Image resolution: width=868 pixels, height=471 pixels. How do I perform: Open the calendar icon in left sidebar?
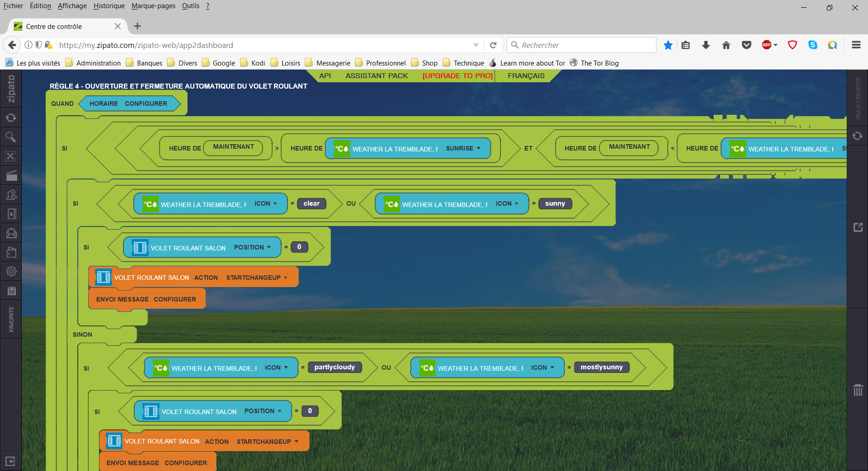pyautogui.click(x=11, y=291)
